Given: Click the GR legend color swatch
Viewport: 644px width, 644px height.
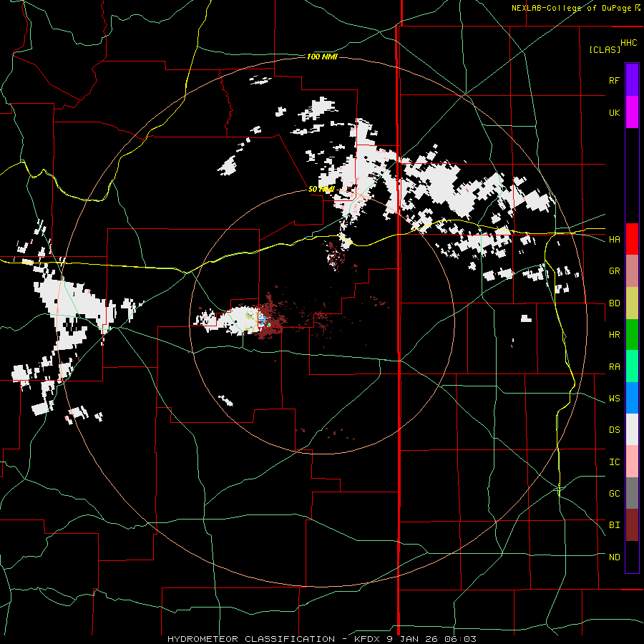Looking at the screenshot, I should coord(632,271).
